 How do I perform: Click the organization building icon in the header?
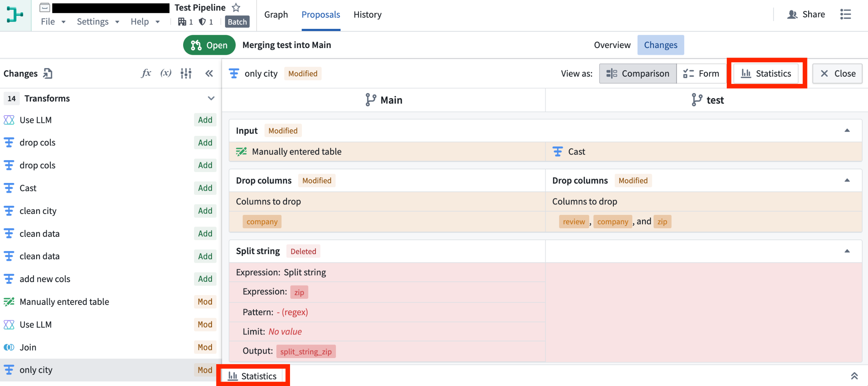183,21
